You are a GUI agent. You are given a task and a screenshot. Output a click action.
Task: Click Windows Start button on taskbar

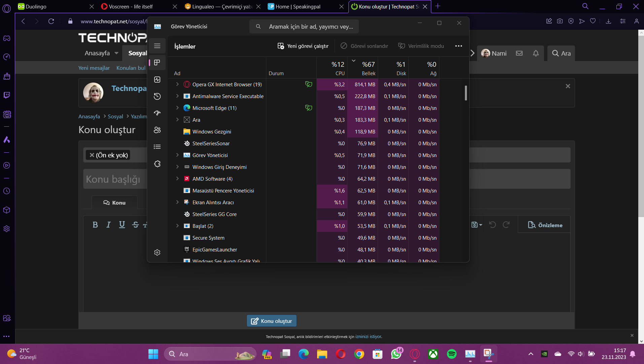(x=154, y=354)
